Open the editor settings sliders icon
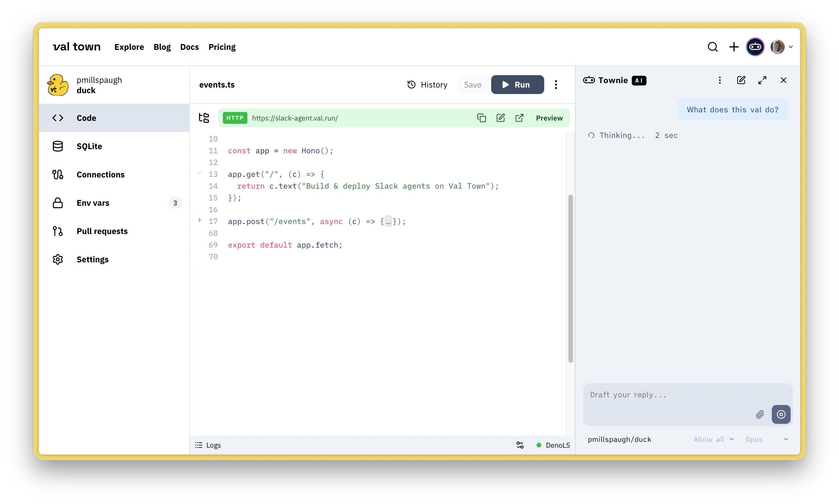Viewport: 839px width, 504px height. (x=520, y=445)
